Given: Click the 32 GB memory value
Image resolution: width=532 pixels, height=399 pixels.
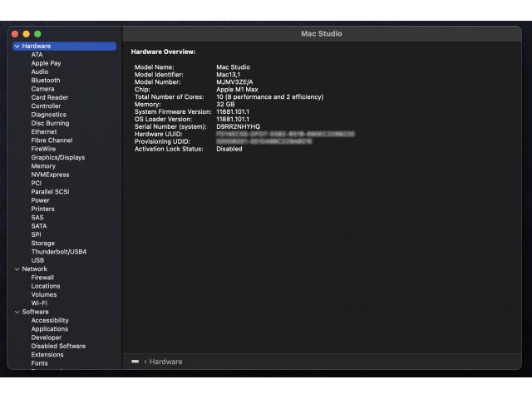Looking at the screenshot, I should tap(225, 104).
